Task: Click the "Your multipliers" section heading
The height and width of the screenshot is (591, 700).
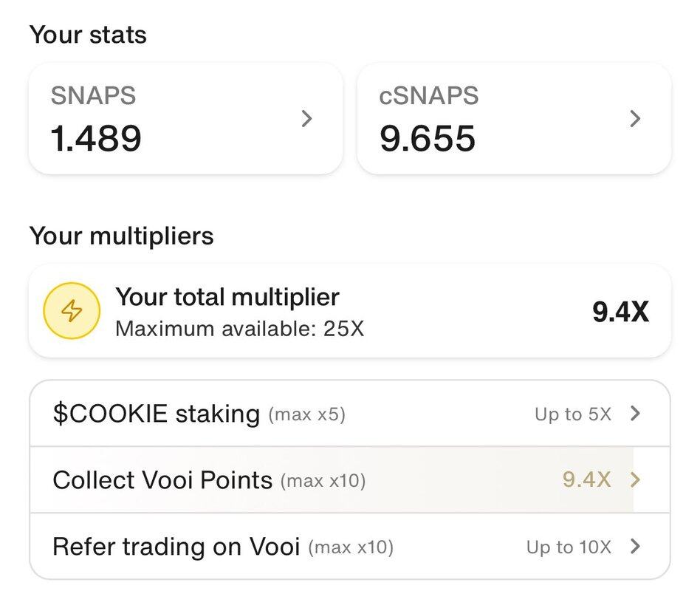Action: coord(121,236)
